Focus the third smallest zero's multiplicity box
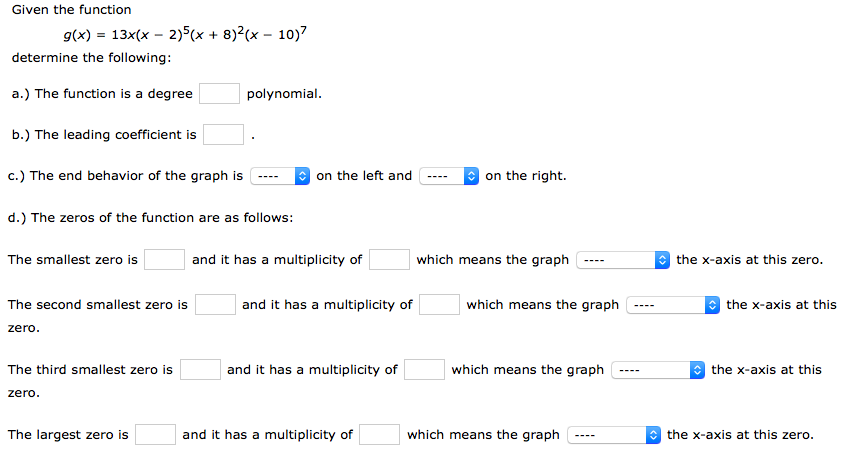This screenshot has width=846, height=475. [x=424, y=370]
